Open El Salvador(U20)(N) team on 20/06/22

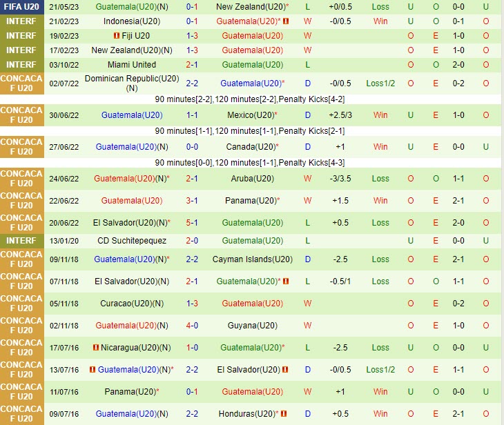[x=132, y=223]
